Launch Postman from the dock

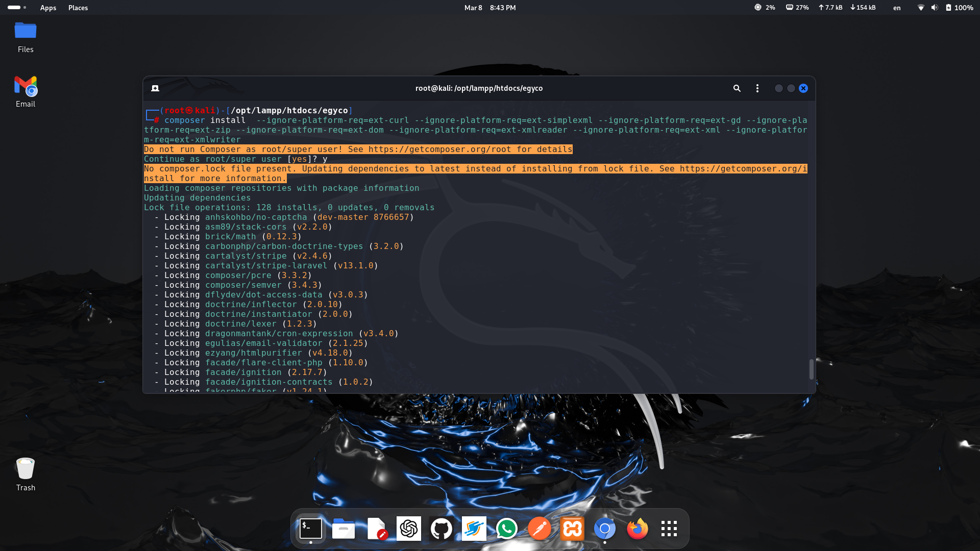(x=539, y=529)
